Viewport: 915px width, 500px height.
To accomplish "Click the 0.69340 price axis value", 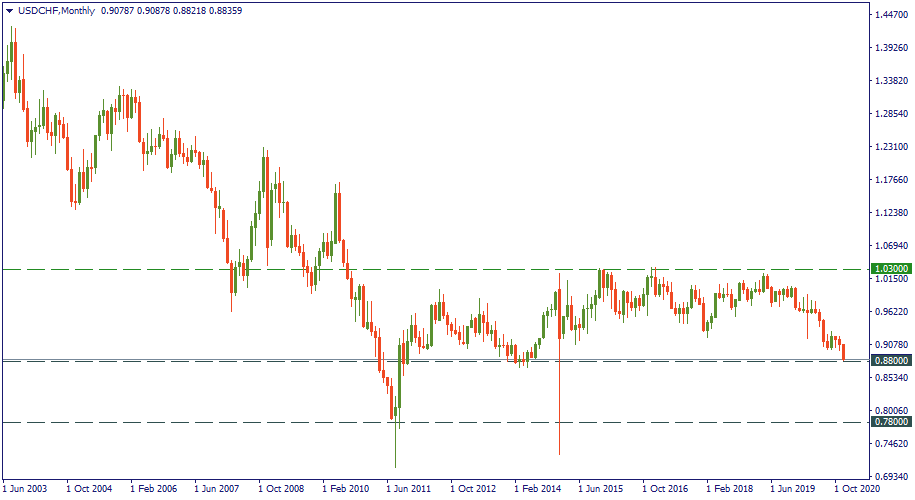I will pos(890,476).
